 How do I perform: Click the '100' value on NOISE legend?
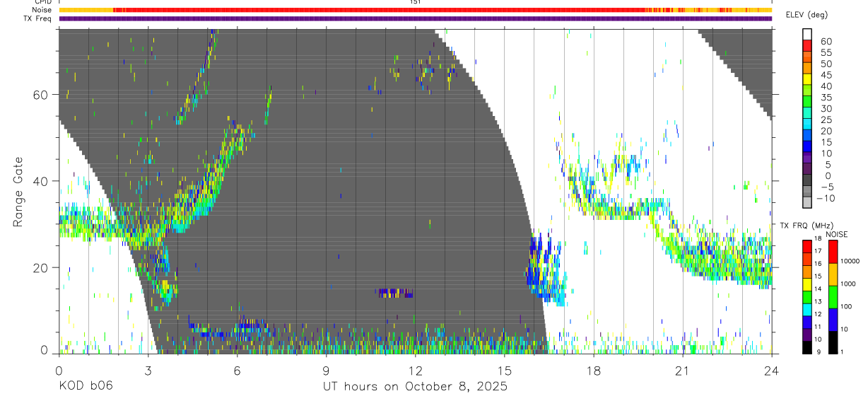click(847, 306)
